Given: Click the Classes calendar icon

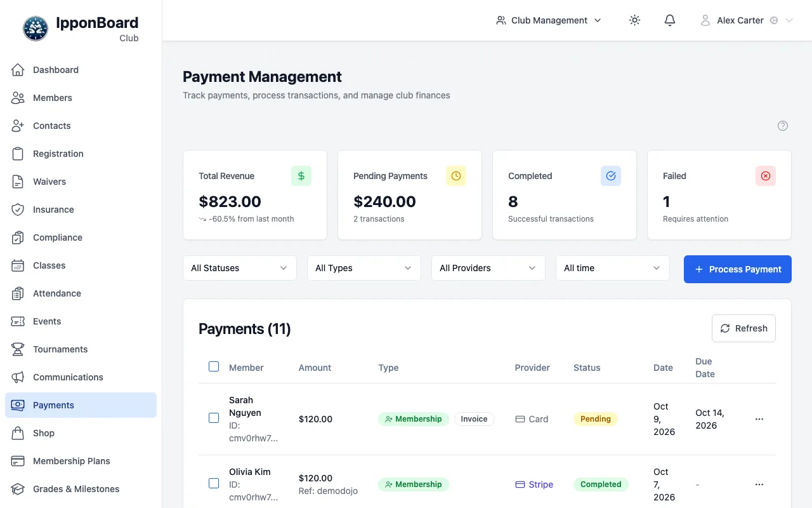Looking at the screenshot, I should click(x=18, y=265).
